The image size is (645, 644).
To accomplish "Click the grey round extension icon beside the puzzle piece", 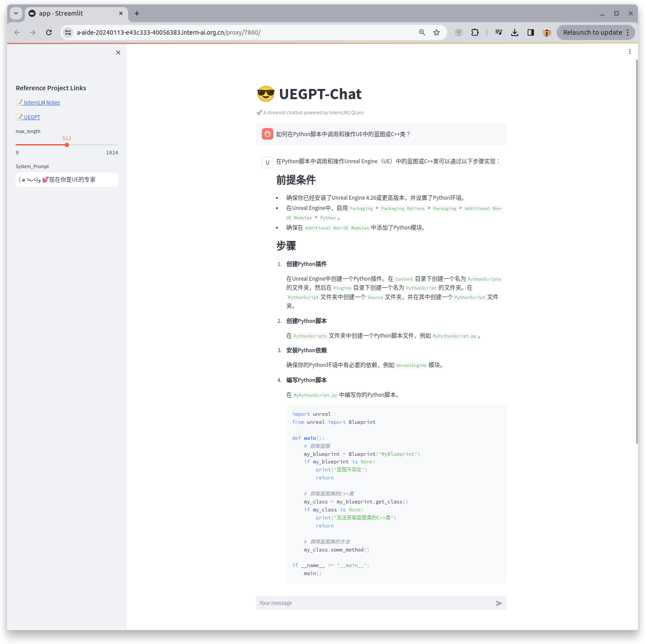I will 459,32.
